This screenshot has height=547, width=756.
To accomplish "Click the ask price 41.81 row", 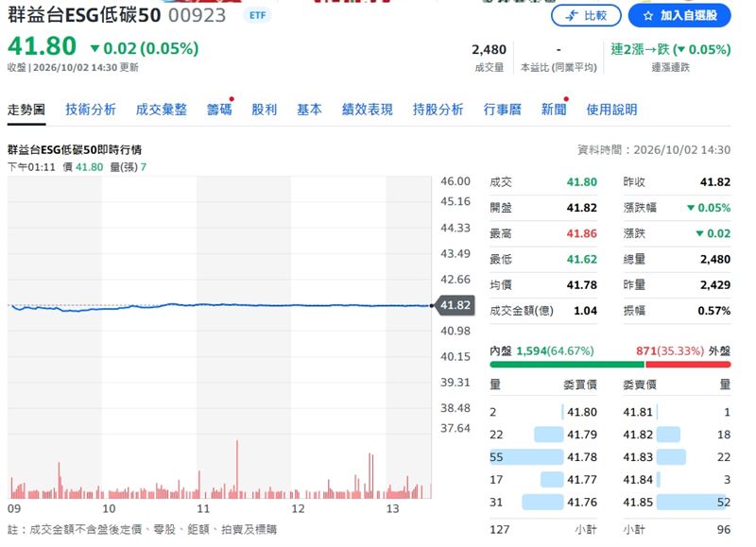I will point(677,412).
